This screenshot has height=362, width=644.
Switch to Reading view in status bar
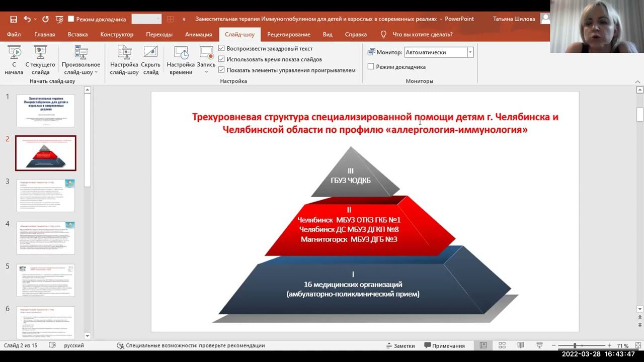(521, 345)
